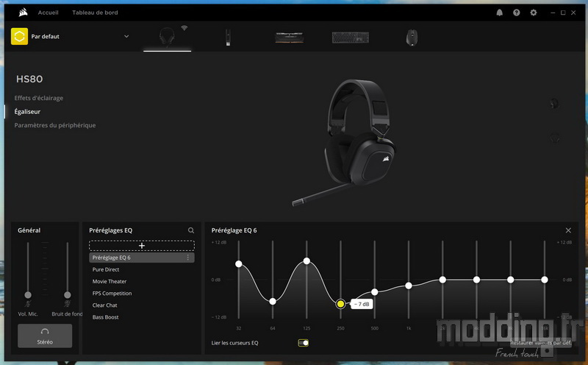Open Tableau de bord
Screen dimensions: 588x365
point(95,13)
